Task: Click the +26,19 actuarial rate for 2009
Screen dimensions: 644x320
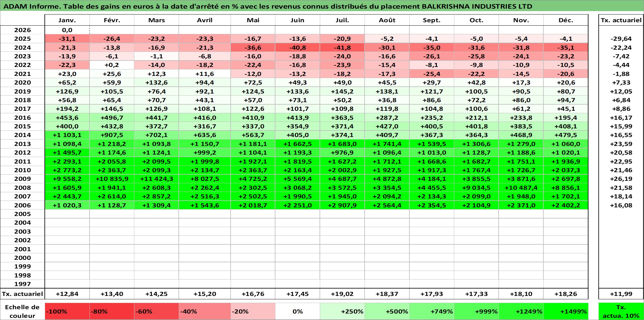Action: pos(621,179)
